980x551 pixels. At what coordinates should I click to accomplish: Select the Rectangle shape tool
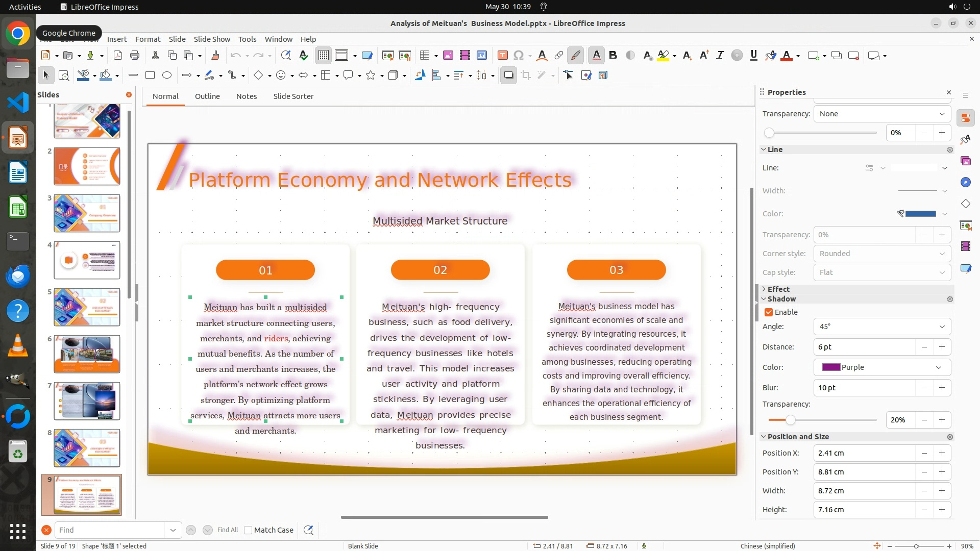tap(150, 76)
